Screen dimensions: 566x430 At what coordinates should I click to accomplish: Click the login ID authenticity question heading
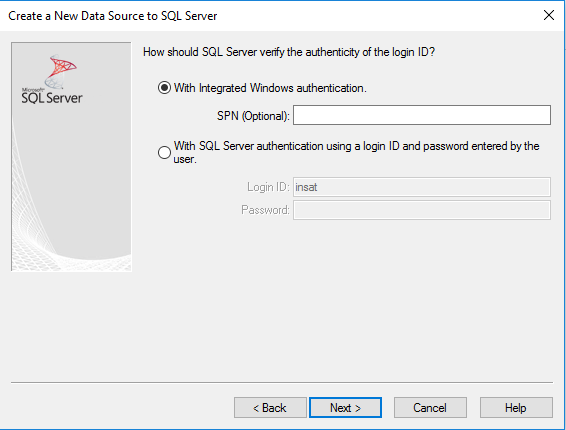coord(289,52)
